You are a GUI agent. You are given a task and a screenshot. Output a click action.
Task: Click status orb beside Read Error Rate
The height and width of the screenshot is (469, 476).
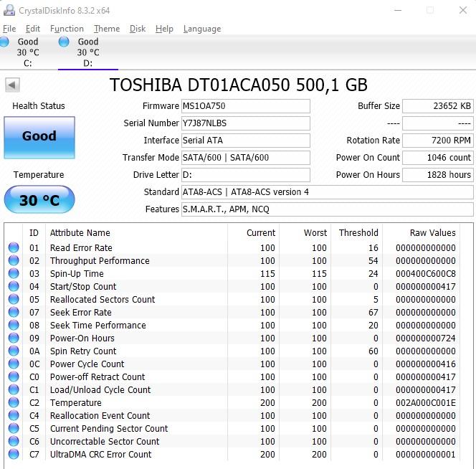[14, 248]
